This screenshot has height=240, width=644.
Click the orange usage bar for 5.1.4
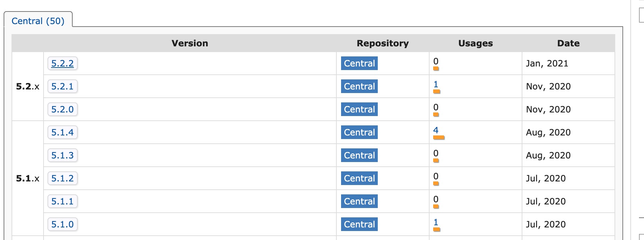(439, 138)
